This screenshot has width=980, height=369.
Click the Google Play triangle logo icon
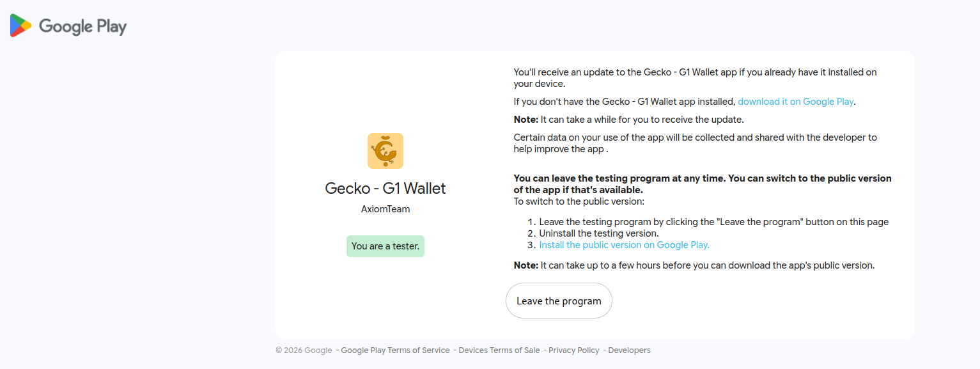(20, 26)
